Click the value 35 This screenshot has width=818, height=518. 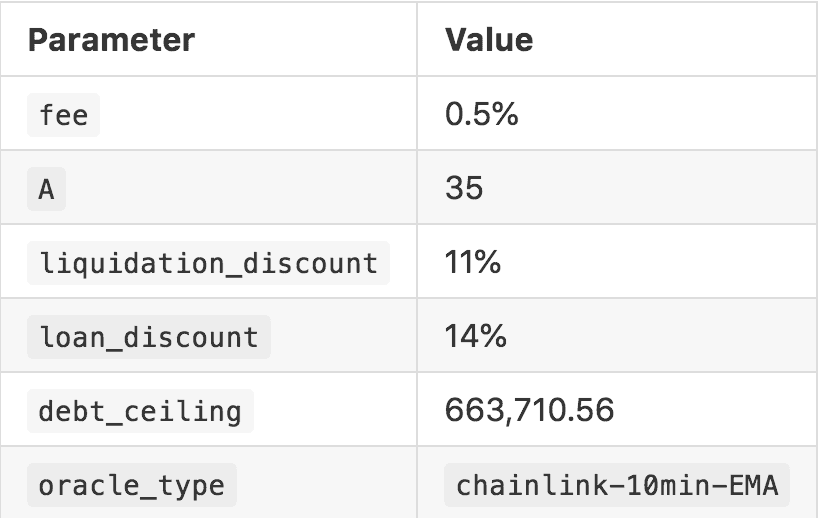tap(464, 188)
